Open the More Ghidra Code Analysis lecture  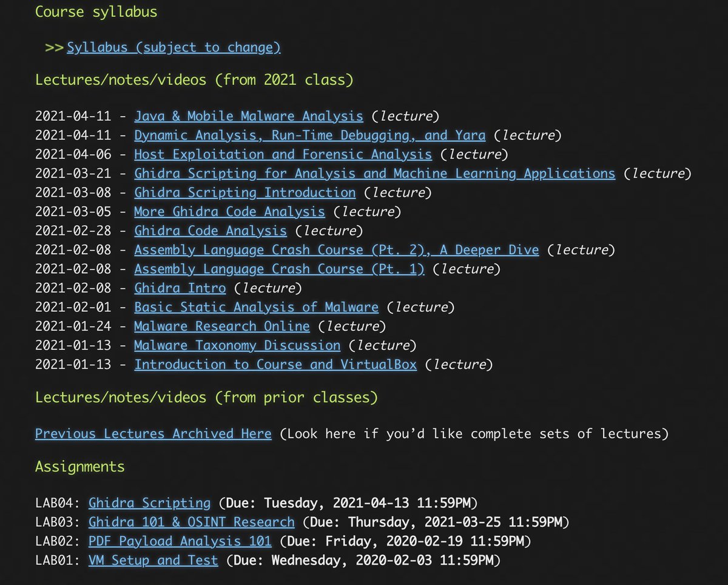click(x=229, y=211)
